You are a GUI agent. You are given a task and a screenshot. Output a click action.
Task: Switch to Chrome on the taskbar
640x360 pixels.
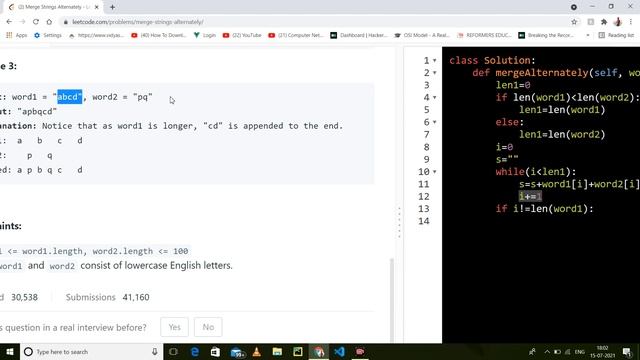point(319,351)
